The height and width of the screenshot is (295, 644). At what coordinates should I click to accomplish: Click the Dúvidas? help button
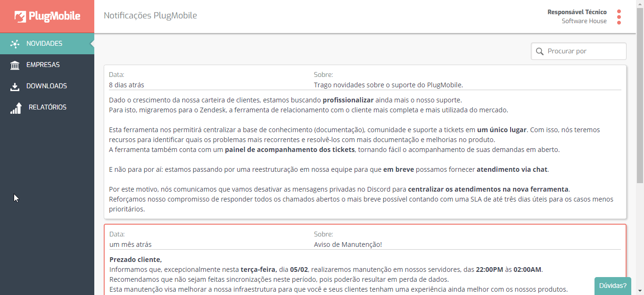[x=612, y=286]
